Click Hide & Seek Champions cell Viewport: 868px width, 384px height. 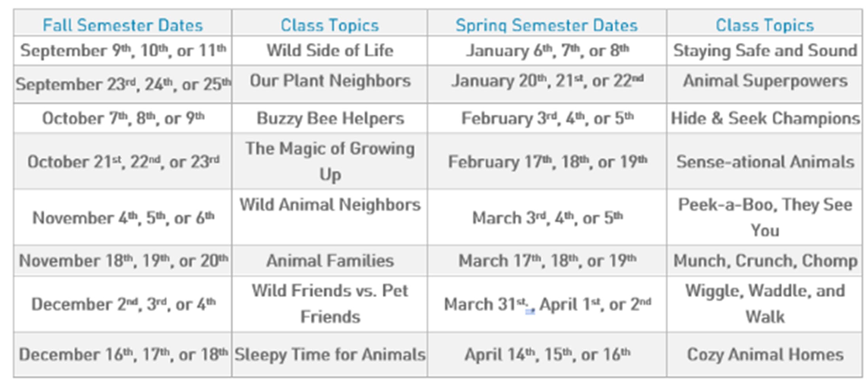(x=765, y=118)
